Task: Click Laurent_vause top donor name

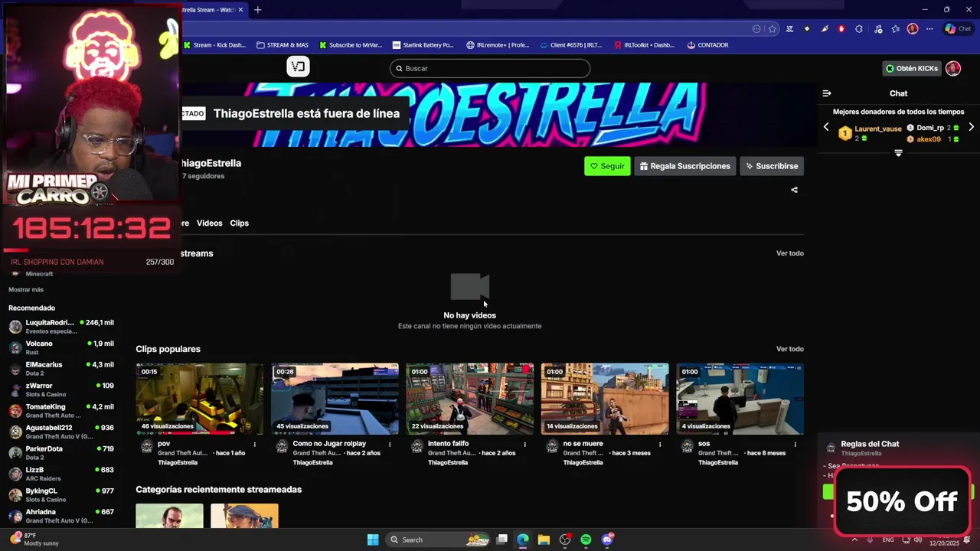Action: pos(877,129)
